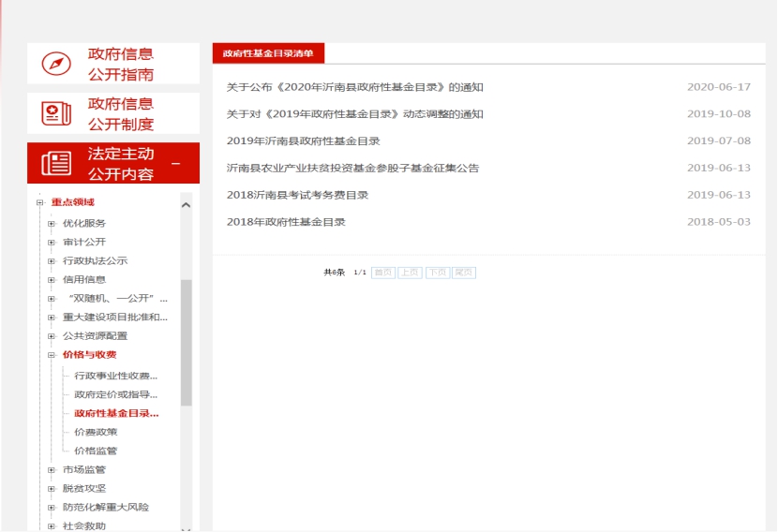Screen dimensions: 778x532
Task: Click the 首页 pagination button
Action: tap(383, 273)
